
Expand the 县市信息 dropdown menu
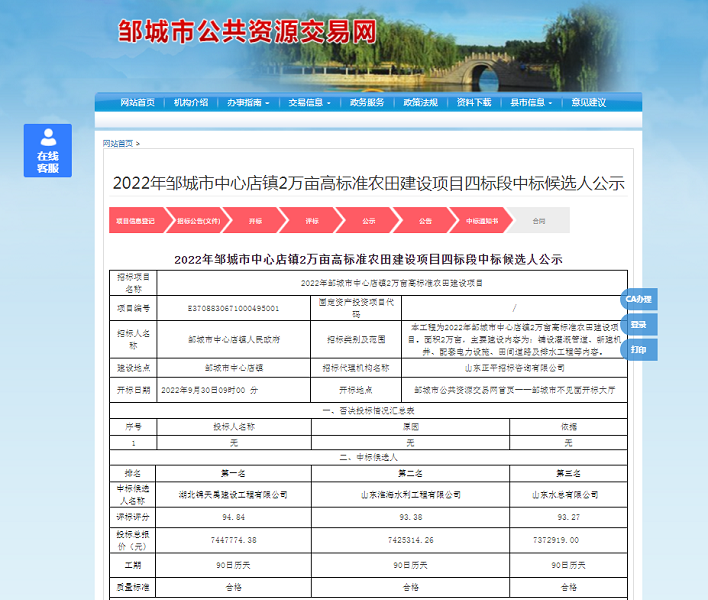coord(530,103)
